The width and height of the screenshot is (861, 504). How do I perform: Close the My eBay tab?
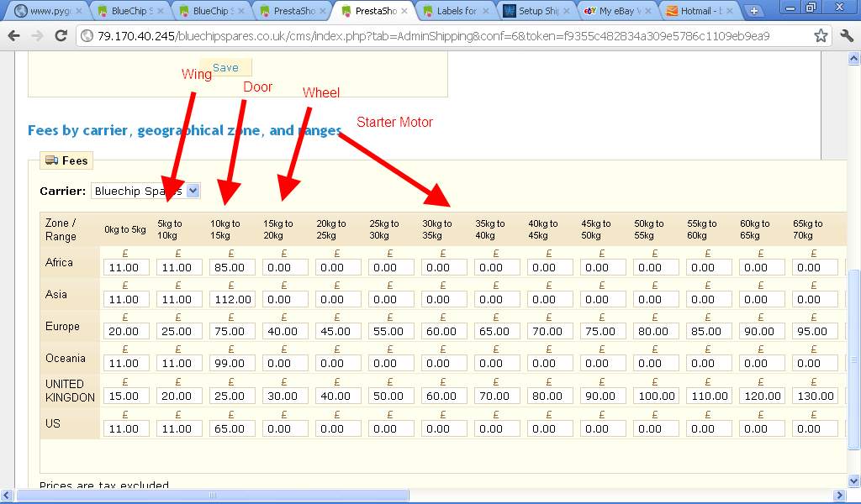click(x=648, y=11)
